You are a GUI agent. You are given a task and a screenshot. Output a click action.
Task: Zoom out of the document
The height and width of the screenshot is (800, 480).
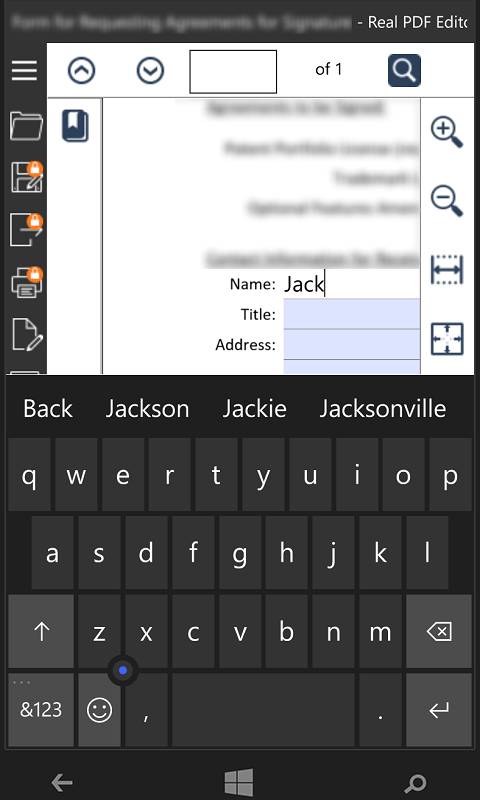click(x=447, y=201)
